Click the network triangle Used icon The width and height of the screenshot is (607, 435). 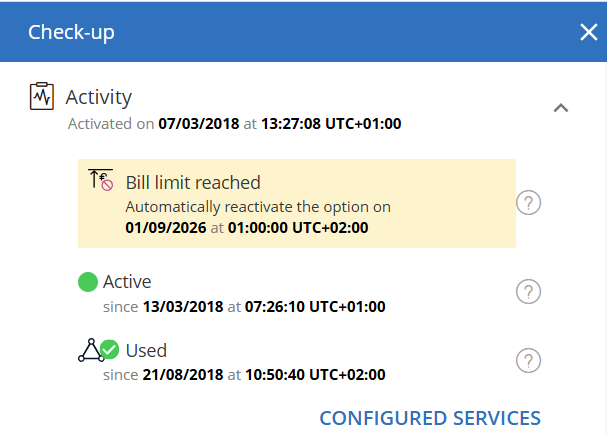pyautogui.click(x=91, y=350)
